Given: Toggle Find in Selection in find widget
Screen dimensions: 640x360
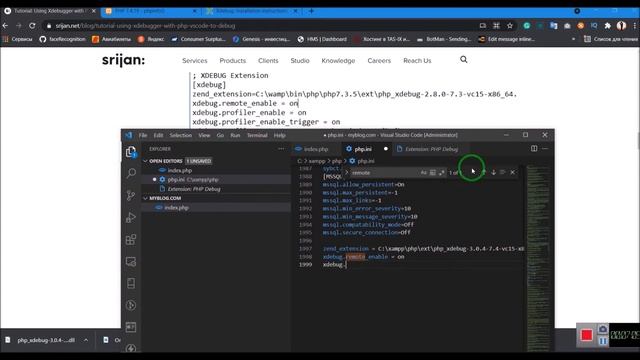Looking at the screenshot, I should (x=503, y=173).
